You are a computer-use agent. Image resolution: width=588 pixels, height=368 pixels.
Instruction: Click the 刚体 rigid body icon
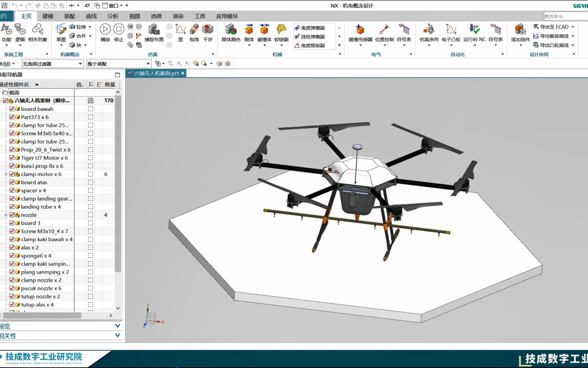click(249, 30)
